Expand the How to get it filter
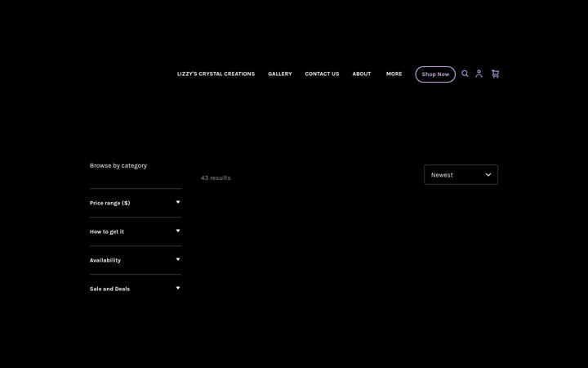This screenshot has height=368, width=588. [136, 231]
